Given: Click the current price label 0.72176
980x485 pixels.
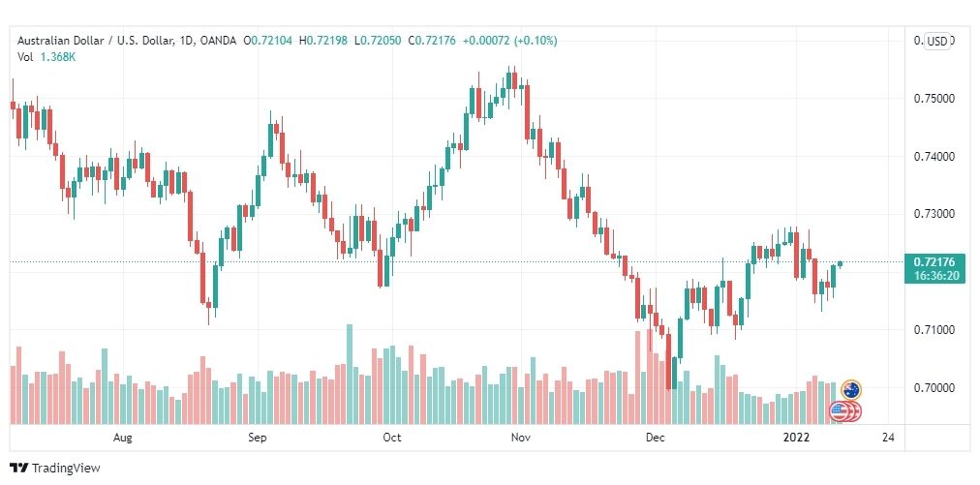Looking at the screenshot, I should click(934, 262).
